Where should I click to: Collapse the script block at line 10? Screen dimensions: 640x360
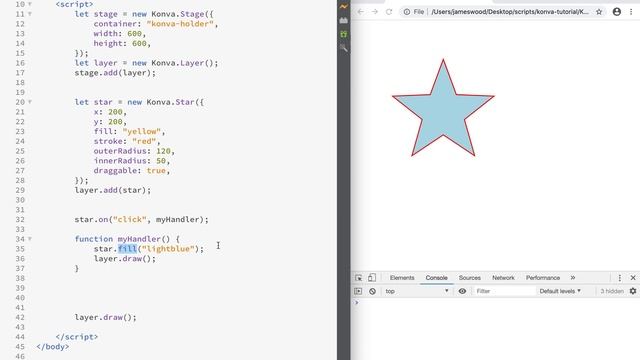point(30,4)
